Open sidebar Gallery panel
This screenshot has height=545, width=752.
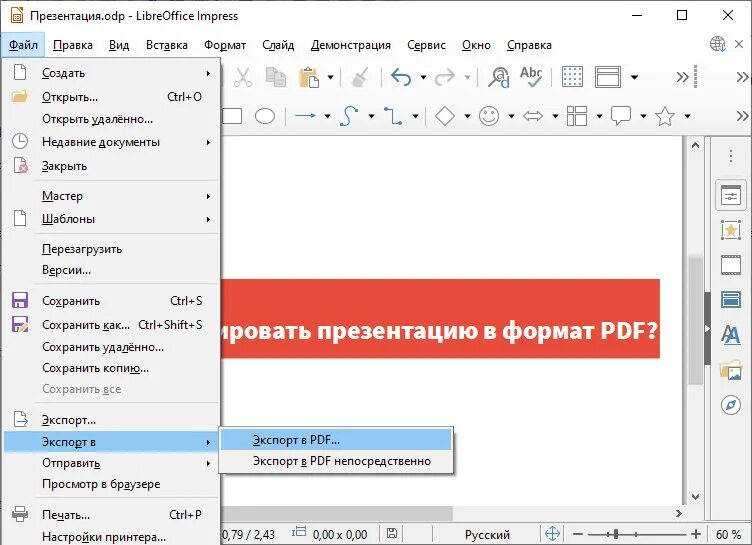coord(731,370)
